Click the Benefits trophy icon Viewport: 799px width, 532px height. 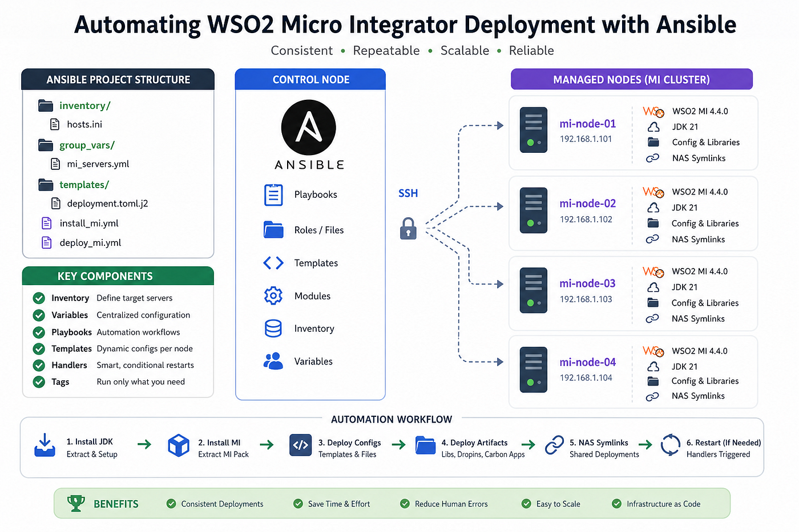76,503
